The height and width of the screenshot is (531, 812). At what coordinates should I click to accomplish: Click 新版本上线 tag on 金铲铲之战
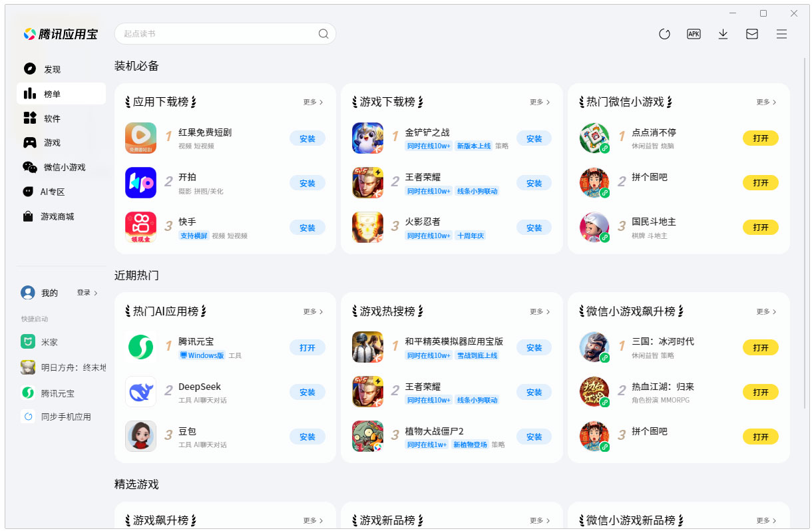(x=473, y=146)
